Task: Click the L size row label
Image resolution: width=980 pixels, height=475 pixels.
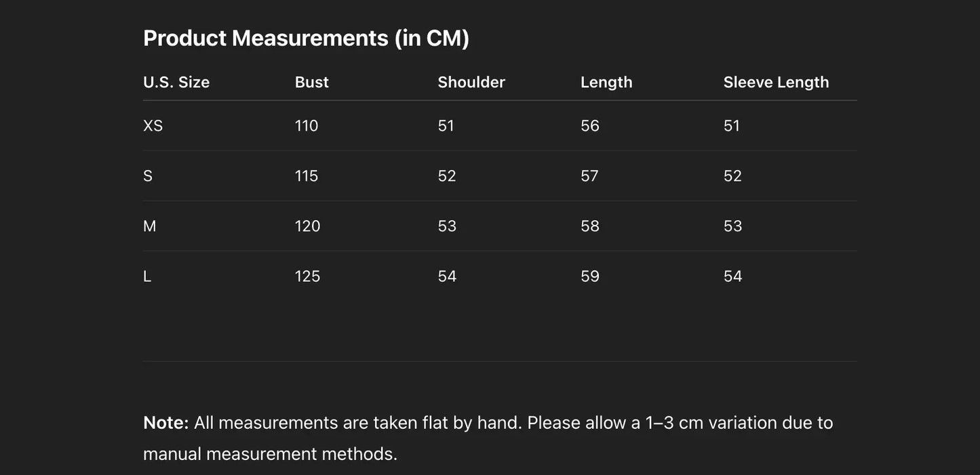Action: pos(147,276)
